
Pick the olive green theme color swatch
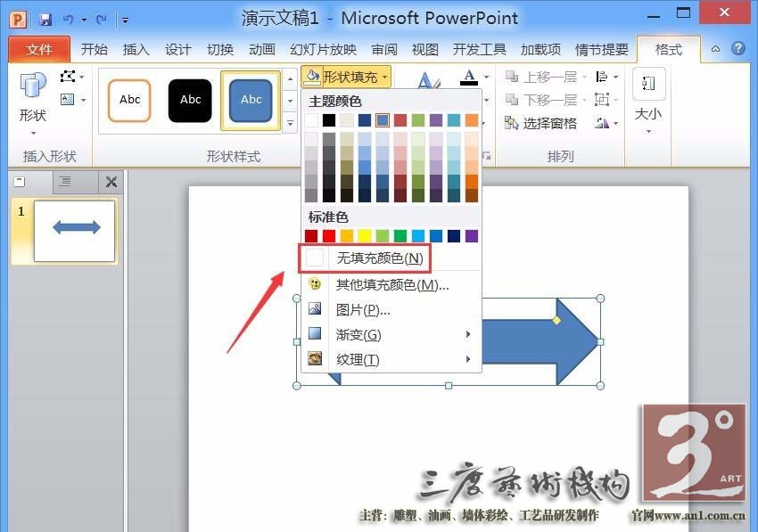pyautogui.click(x=418, y=119)
